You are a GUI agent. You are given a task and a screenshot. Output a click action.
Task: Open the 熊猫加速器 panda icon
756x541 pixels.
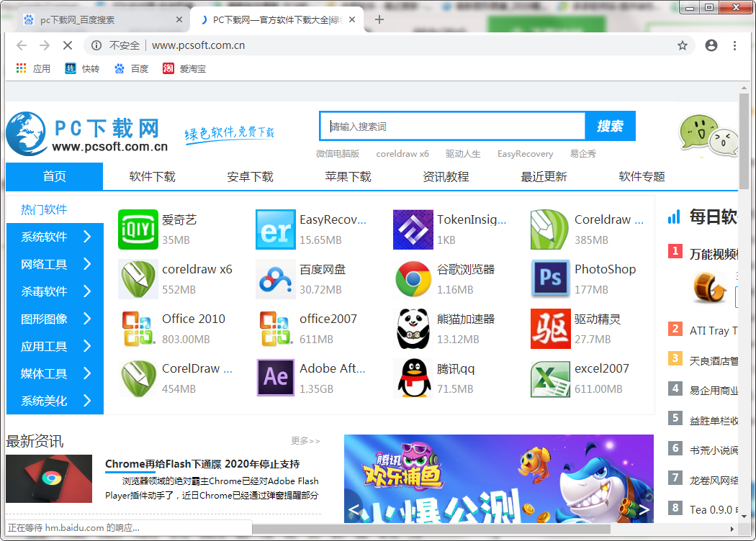pos(413,329)
